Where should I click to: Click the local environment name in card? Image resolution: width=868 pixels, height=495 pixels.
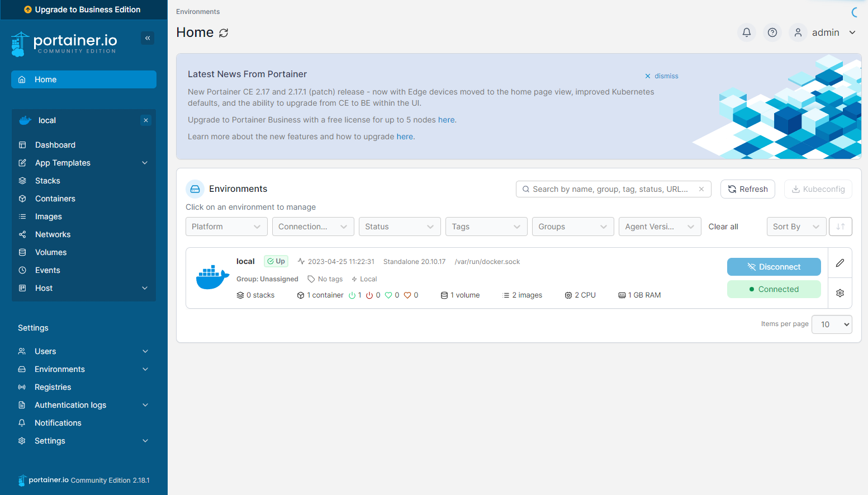tap(245, 261)
